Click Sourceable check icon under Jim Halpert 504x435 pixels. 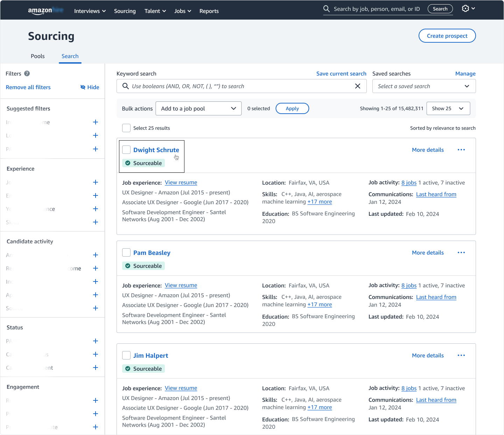pyautogui.click(x=128, y=369)
